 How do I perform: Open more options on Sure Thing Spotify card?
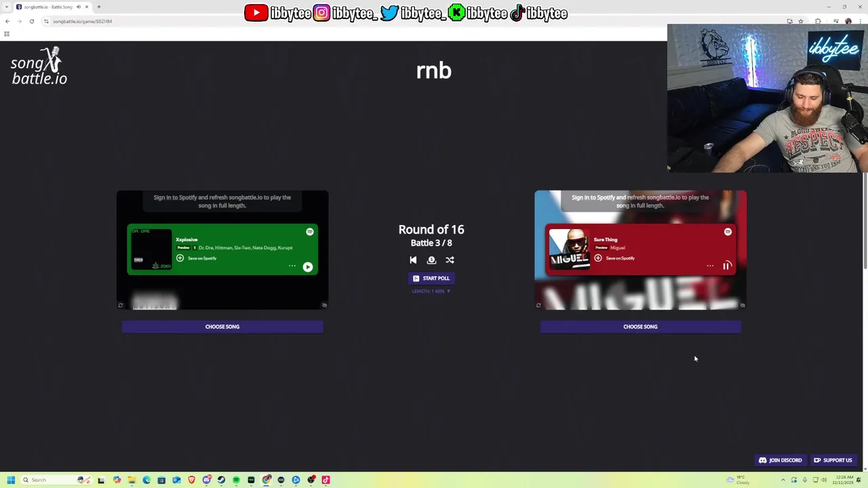(710, 266)
